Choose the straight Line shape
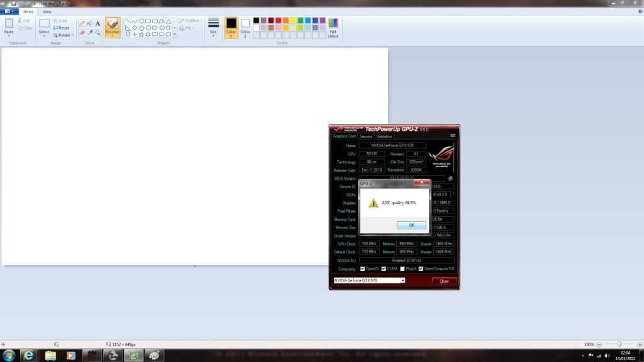 [x=128, y=21]
